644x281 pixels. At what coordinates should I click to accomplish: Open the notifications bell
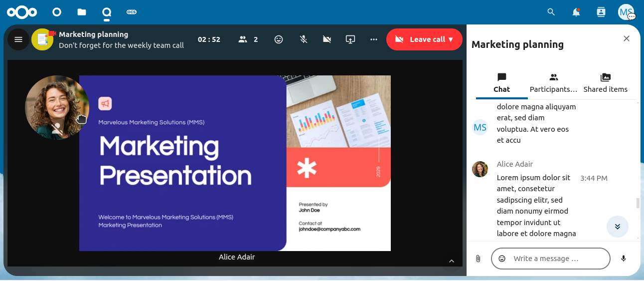coord(576,12)
